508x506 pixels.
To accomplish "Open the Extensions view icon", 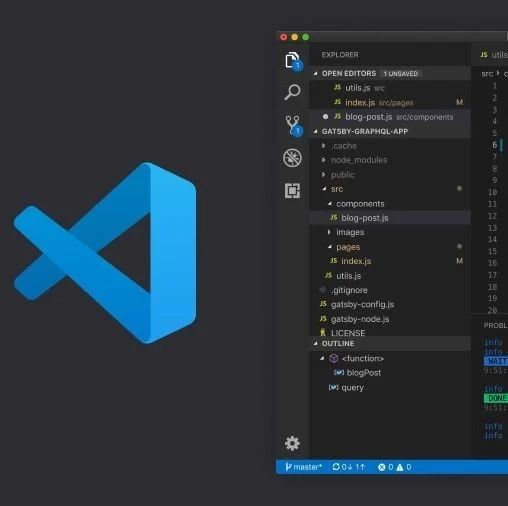I will pos(292,191).
